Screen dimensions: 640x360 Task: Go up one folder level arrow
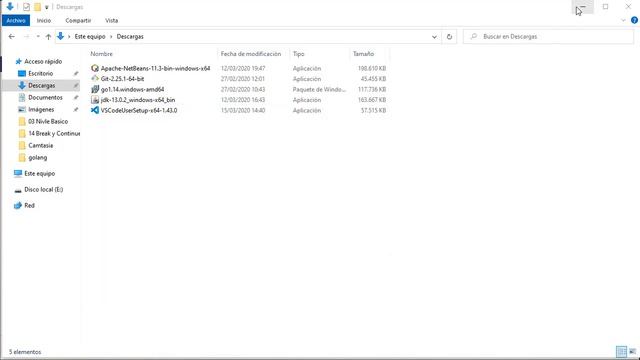48,37
